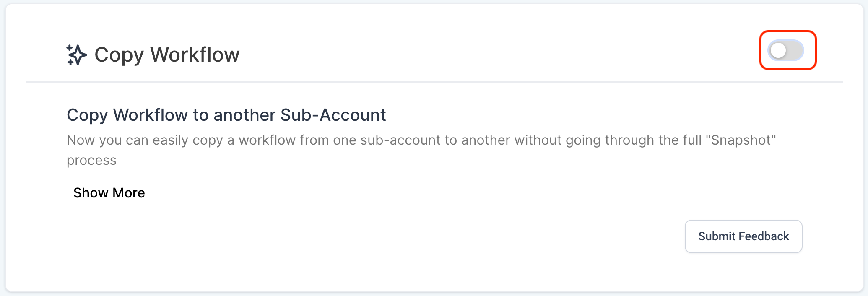Select the Copy Workflow title text
Viewport: 868px width, 296px height.
(x=167, y=55)
